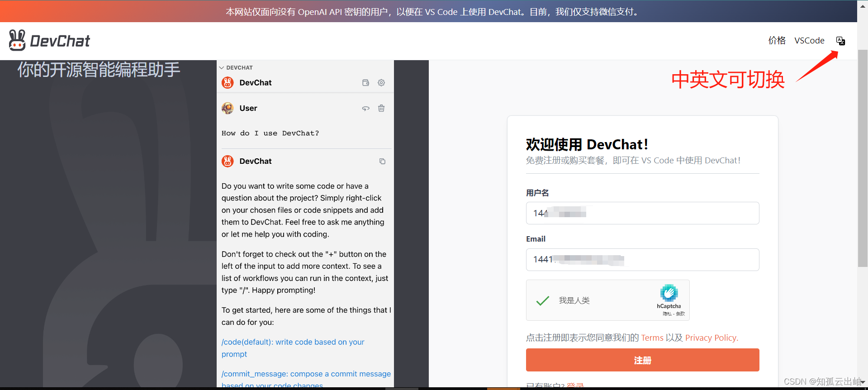Toggle the 我是人类 hCaptcha checkbox
Viewport: 868px width, 390px height.
pyautogui.click(x=542, y=300)
